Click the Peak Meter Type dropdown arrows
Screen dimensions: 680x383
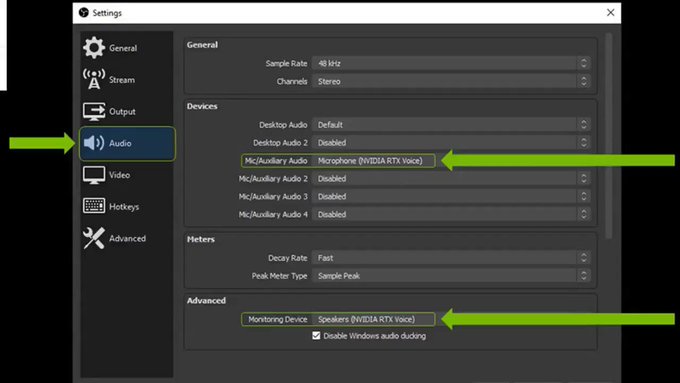tap(584, 276)
